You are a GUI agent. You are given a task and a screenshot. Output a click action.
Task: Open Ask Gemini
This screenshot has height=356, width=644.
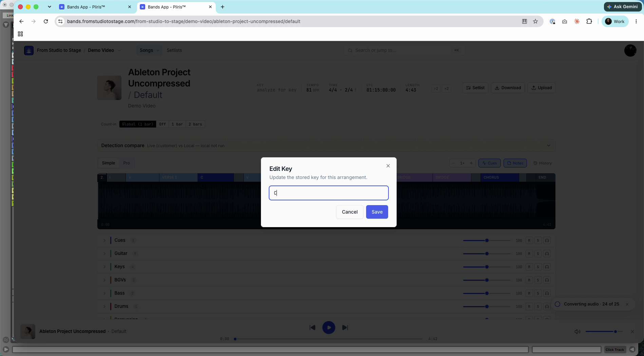[x=623, y=6]
